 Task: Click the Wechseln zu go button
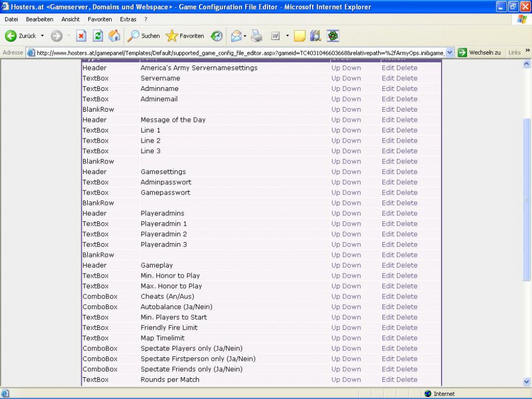[x=479, y=52]
